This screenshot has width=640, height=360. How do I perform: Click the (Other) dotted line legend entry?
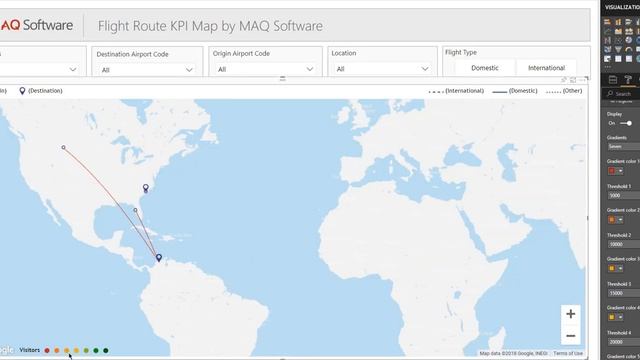click(x=564, y=91)
